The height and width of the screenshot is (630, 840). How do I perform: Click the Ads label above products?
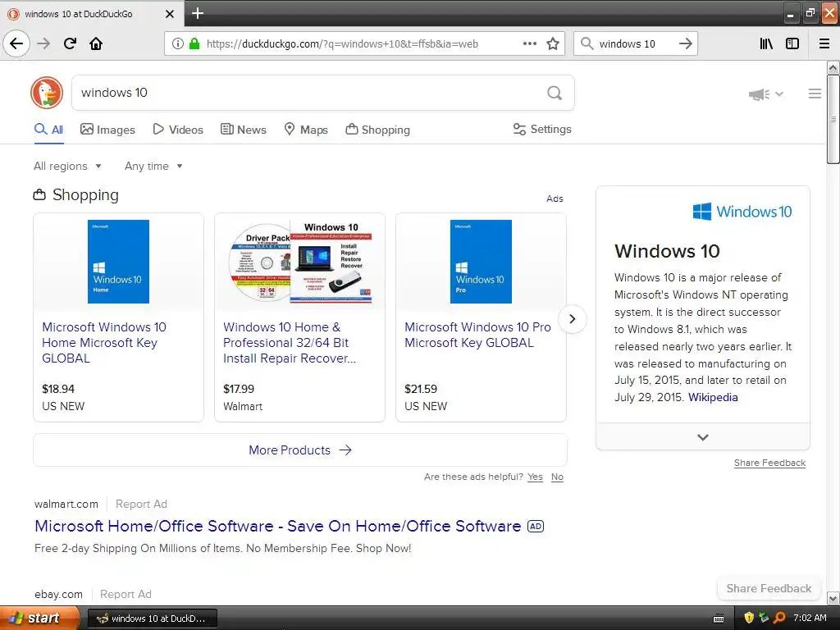pyautogui.click(x=555, y=199)
